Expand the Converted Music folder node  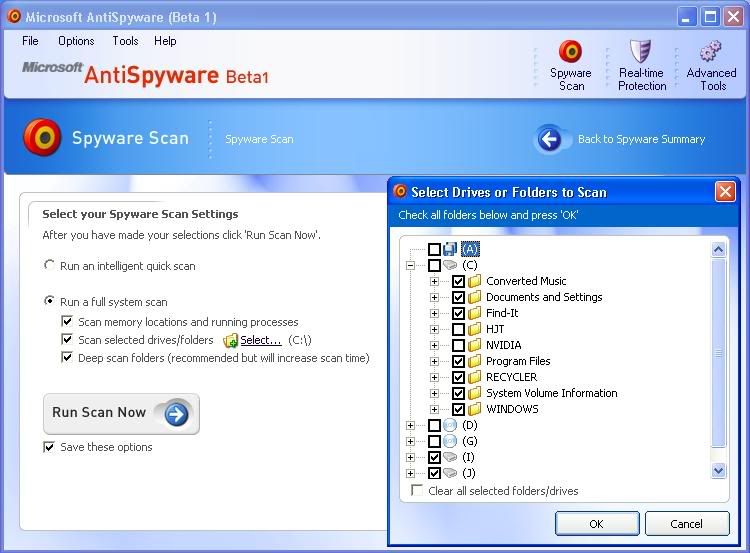click(434, 281)
